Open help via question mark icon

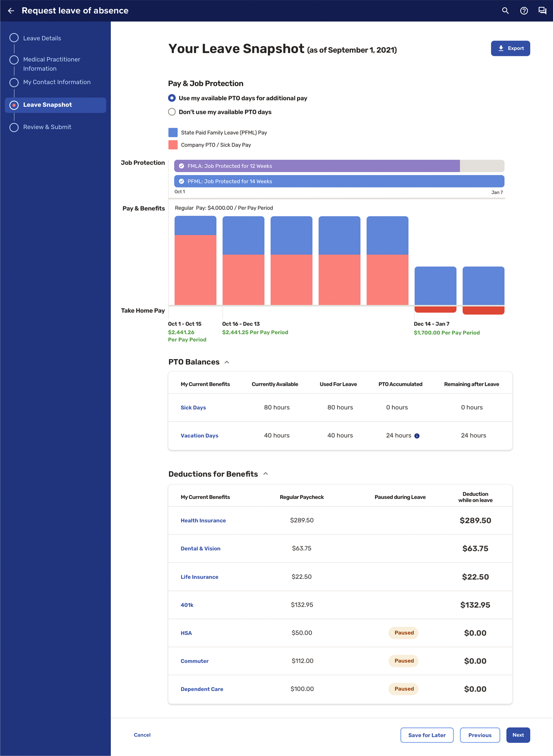pyautogui.click(x=524, y=11)
